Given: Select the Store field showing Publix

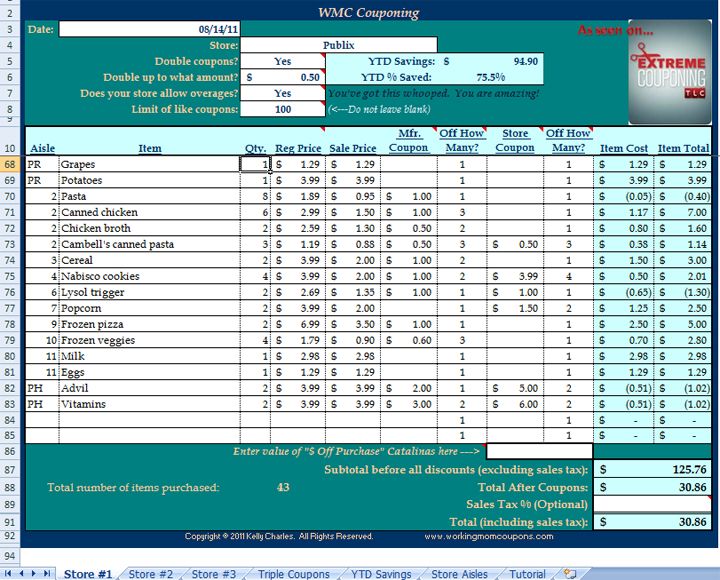Looking at the screenshot, I should coord(339,45).
